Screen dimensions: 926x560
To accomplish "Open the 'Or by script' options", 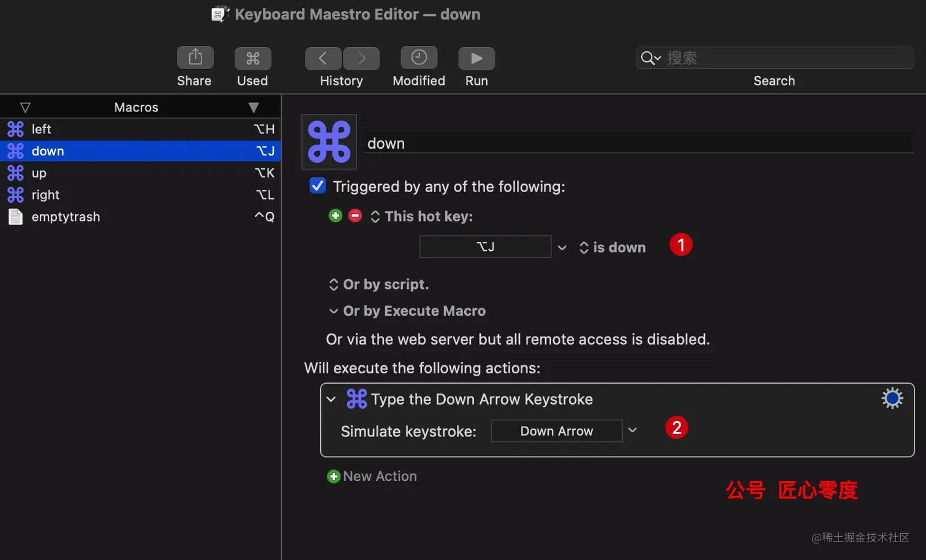I will coord(378,285).
